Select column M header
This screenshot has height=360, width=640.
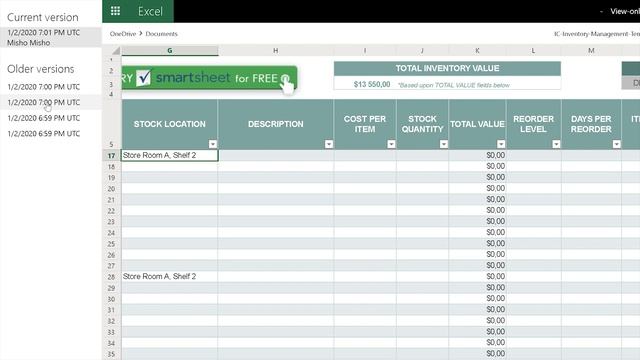pos(591,51)
